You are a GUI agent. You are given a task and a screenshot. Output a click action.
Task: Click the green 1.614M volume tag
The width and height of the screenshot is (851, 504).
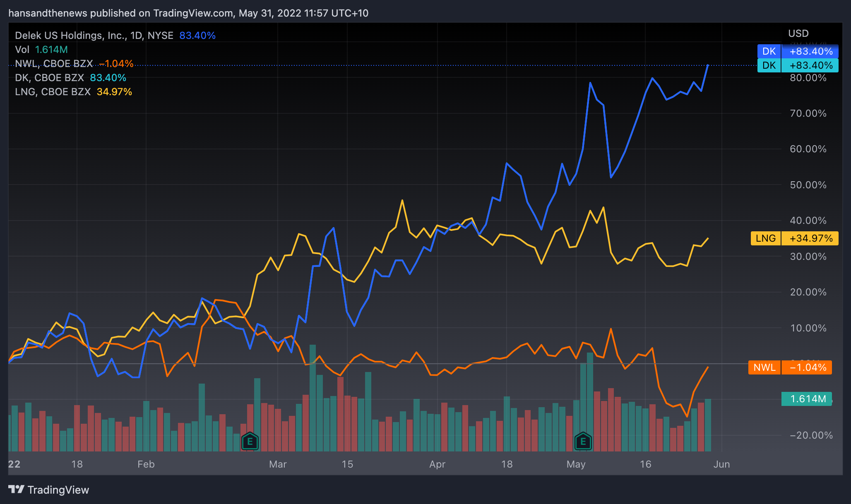click(x=806, y=399)
